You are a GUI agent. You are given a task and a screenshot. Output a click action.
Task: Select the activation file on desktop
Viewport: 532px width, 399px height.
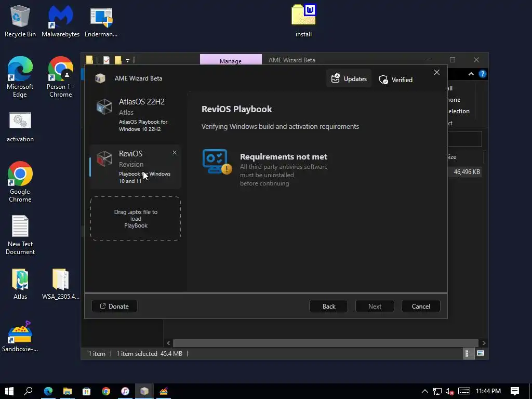pyautogui.click(x=20, y=127)
